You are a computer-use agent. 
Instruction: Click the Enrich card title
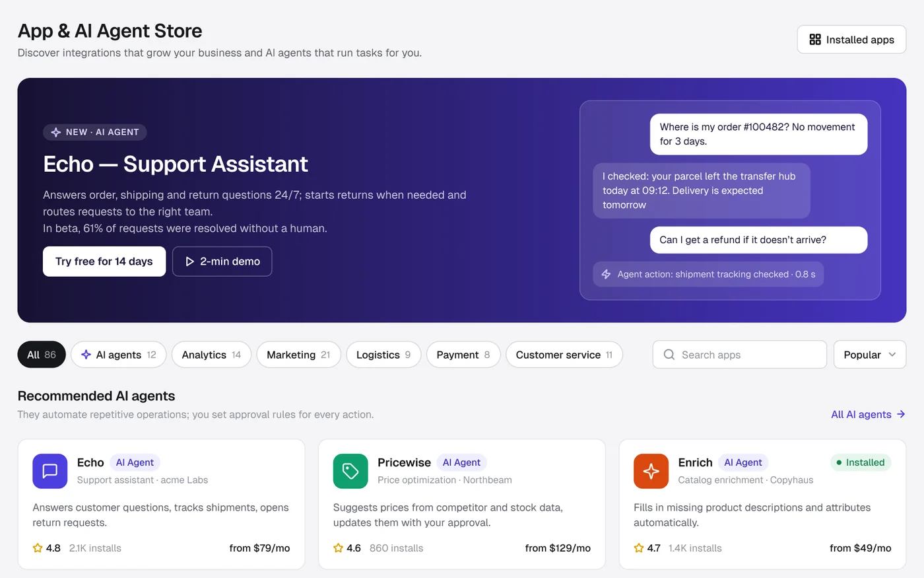(695, 462)
